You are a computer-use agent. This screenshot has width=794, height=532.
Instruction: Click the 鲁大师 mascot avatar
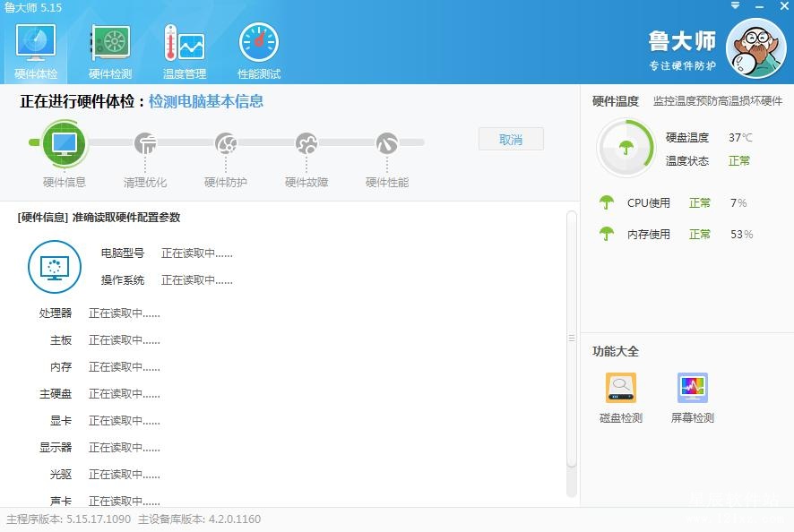coord(756,48)
